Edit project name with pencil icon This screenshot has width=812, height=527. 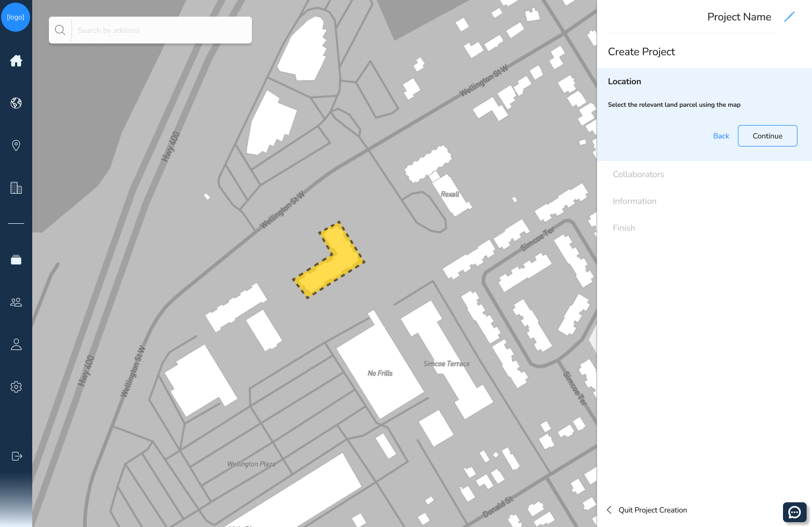coord(789,17)
